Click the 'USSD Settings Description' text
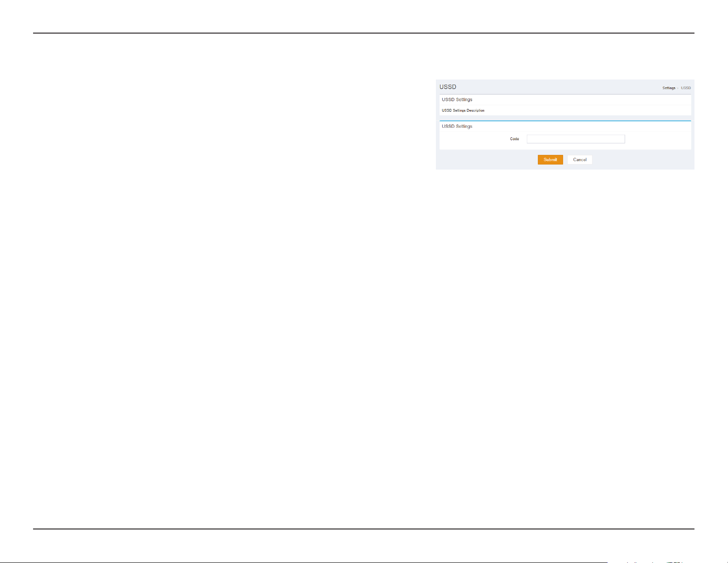728x563 pixels. pos(463,110)
